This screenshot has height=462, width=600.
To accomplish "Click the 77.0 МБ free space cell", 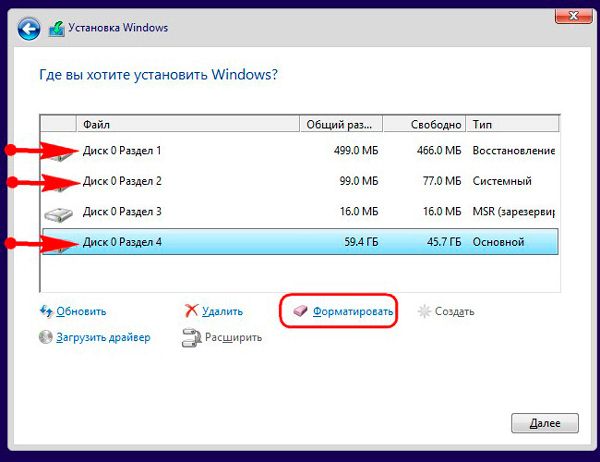I will point(442,181).
